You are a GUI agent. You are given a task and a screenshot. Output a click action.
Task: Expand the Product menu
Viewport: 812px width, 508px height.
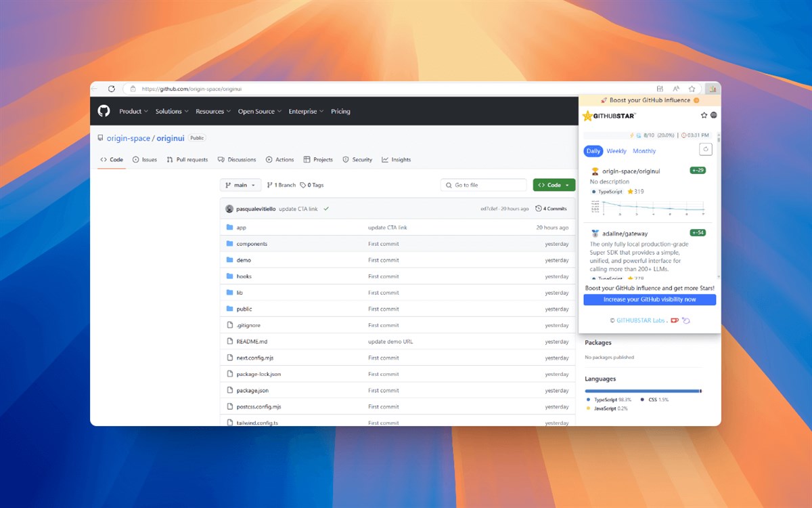(x=134, y=112)
